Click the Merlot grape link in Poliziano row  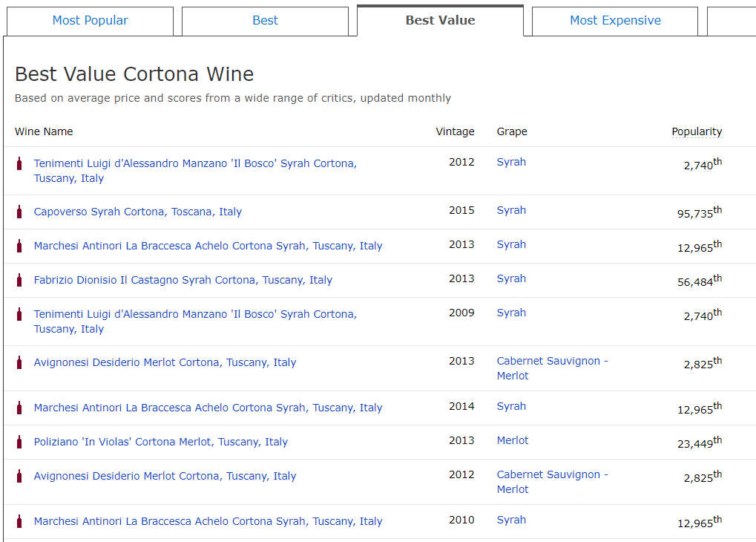pyautogui.click(x=513, y=440)
